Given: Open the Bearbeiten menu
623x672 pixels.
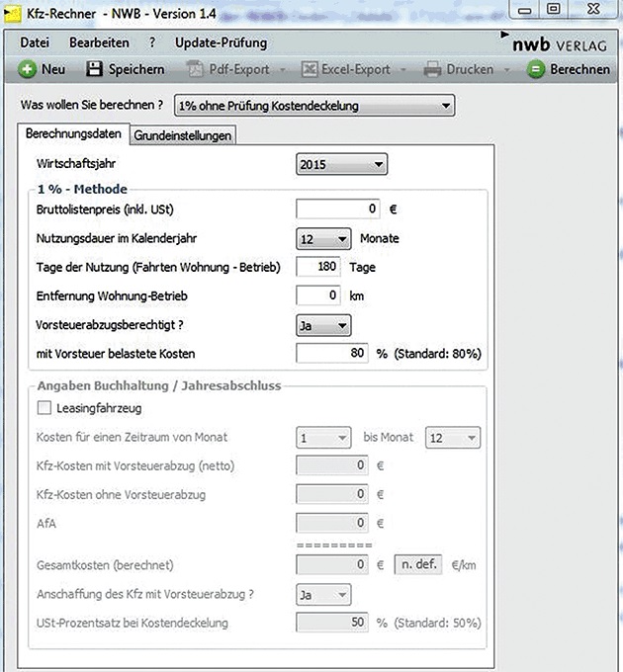Looking at the screenshot, I should (x=99, y=43).
